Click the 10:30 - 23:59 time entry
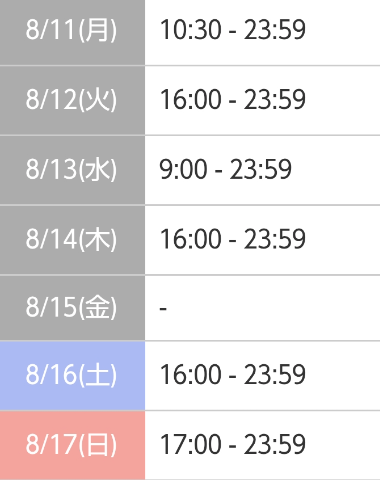 coord(233,30)
